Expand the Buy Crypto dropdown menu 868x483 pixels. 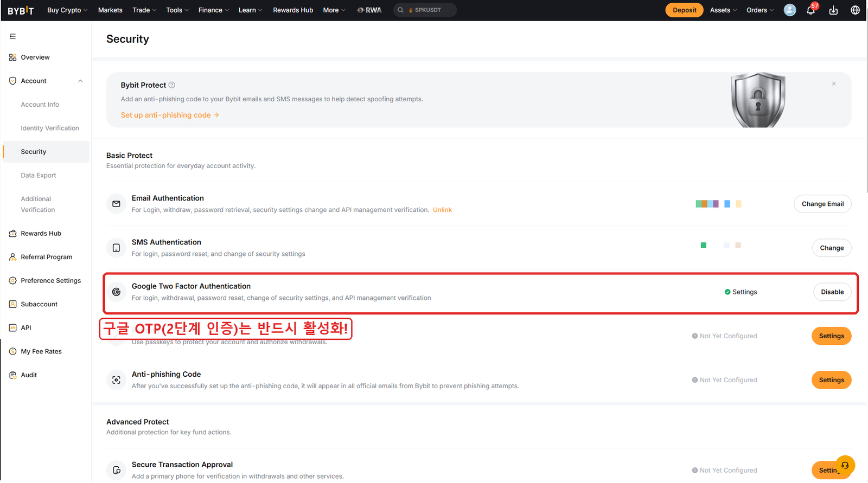[x=67, y=10]
